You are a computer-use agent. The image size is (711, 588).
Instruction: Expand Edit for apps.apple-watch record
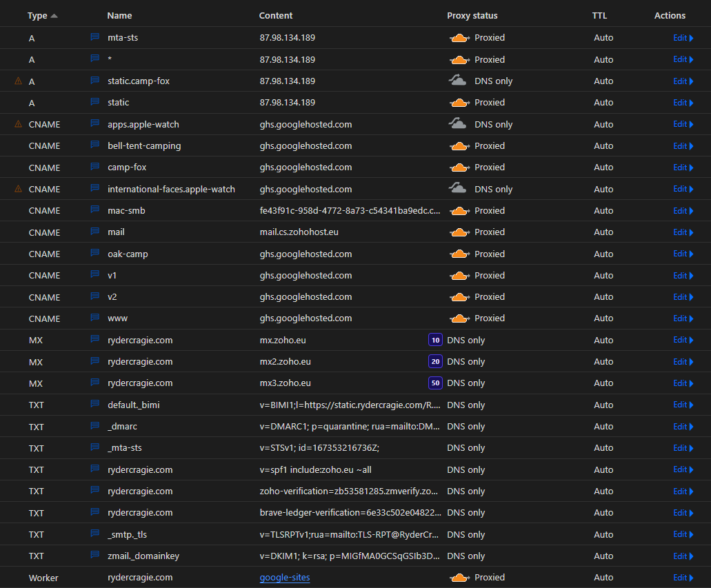click(683, 124)
